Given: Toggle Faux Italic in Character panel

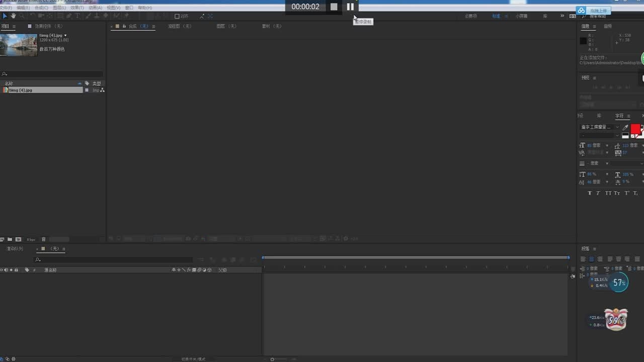Looking at the screenshot, I should point(598,193).
